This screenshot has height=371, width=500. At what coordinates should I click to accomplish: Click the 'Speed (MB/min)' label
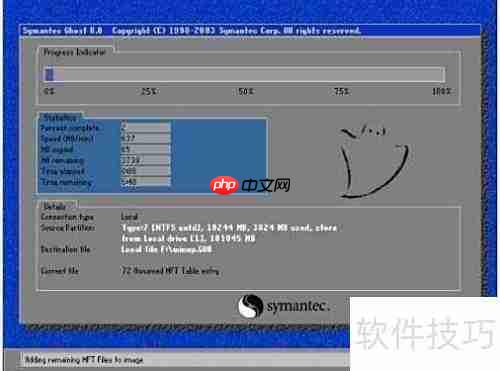pos(67,139)
